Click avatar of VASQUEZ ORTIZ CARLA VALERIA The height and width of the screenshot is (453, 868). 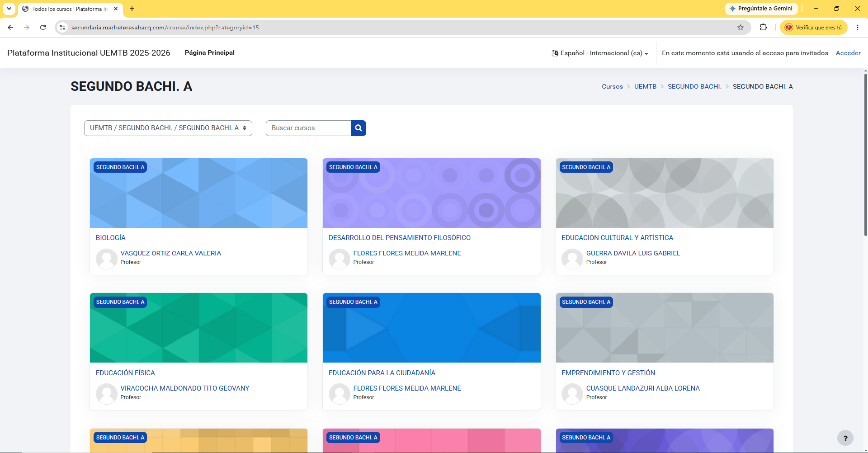107,259
